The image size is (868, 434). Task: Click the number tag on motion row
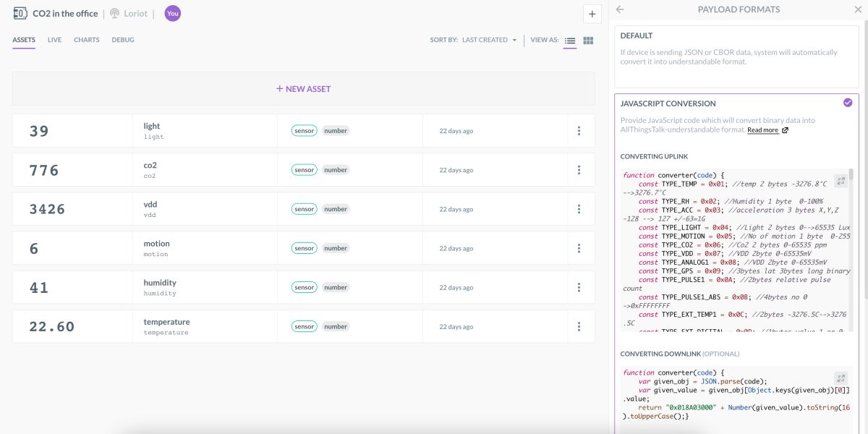click(336, 248)
